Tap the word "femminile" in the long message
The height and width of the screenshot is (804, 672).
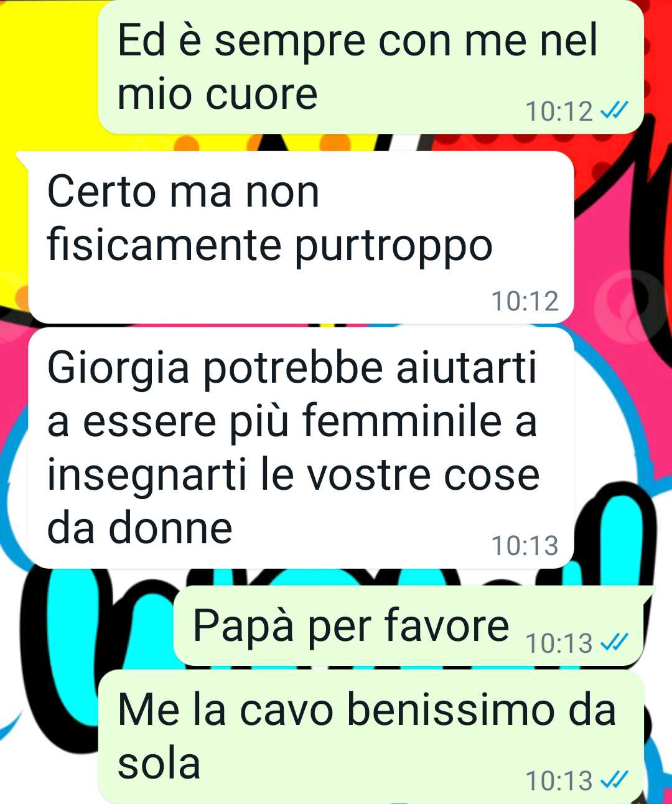point(402,421)
